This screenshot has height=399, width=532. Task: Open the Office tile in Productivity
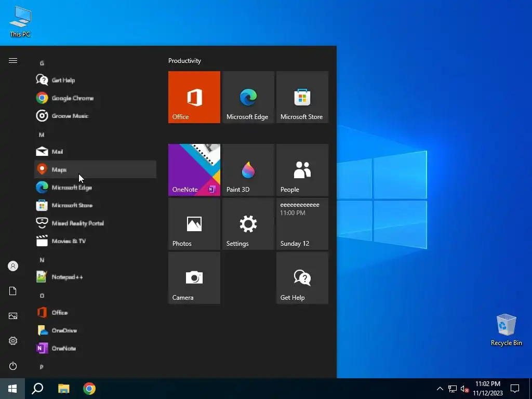[194, 97]
